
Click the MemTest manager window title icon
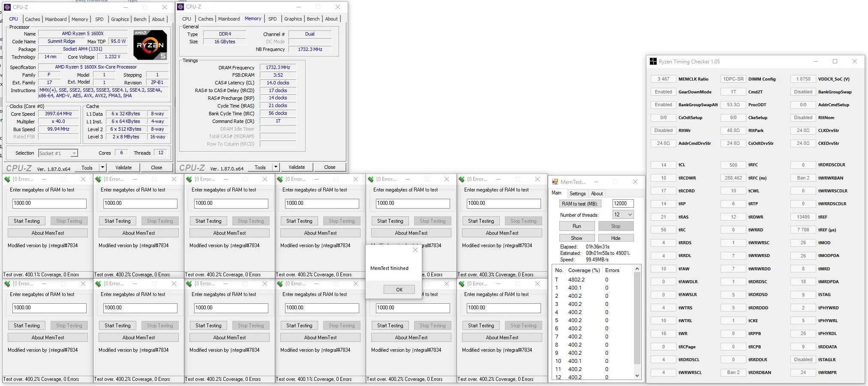pos(555,182)
